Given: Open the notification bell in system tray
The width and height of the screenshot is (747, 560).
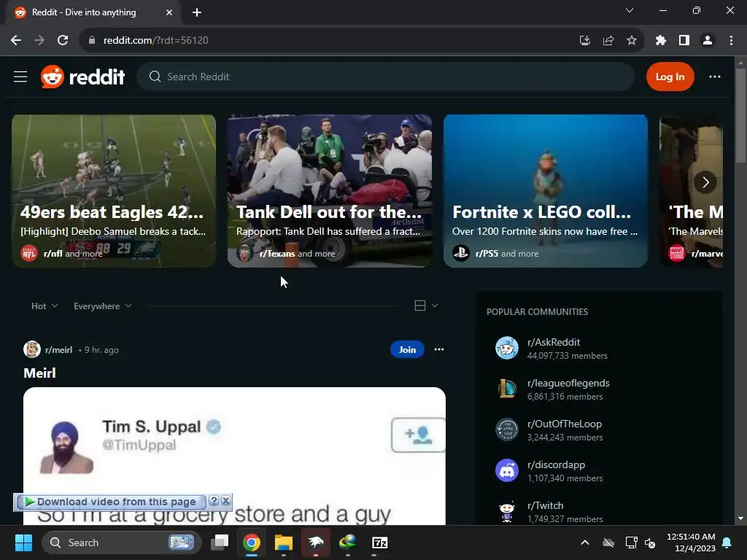Looking at the screenshot, I should (727, 542).
